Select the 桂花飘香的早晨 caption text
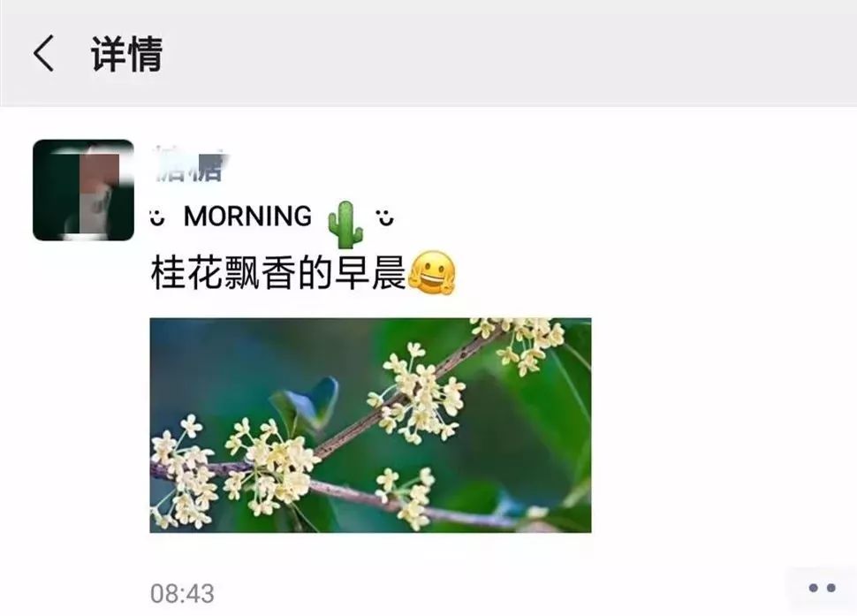The width and height of the screenshot is (857, 616). point(278,273)
